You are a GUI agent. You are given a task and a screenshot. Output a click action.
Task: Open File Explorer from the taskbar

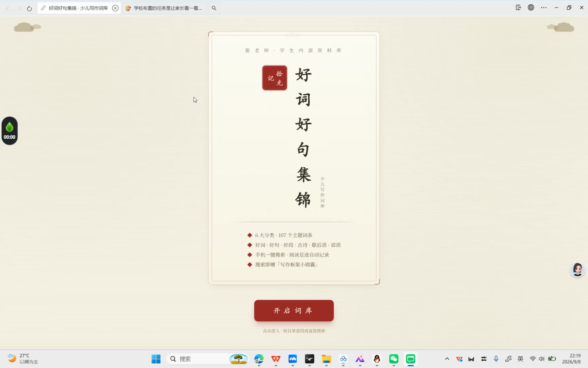(x=326, y=359)
